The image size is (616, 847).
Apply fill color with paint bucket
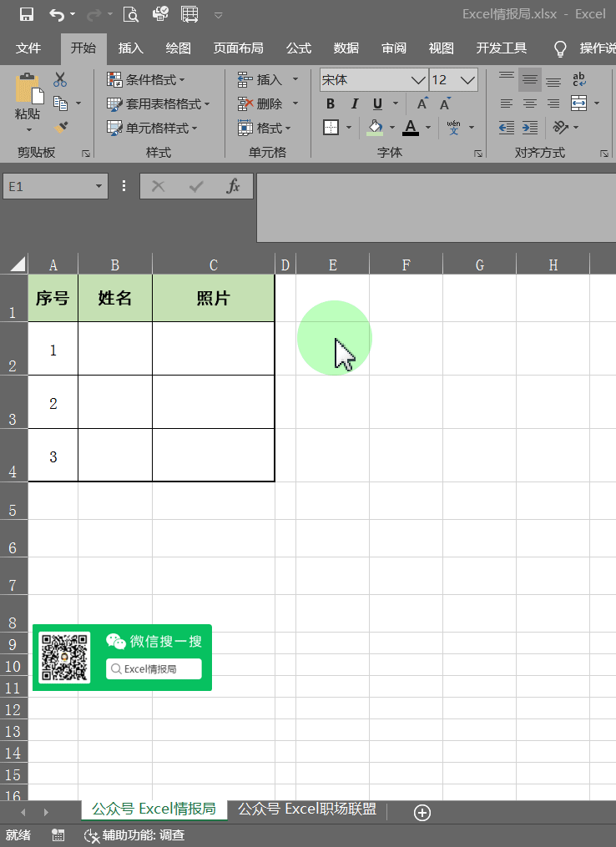coord(375,128)
